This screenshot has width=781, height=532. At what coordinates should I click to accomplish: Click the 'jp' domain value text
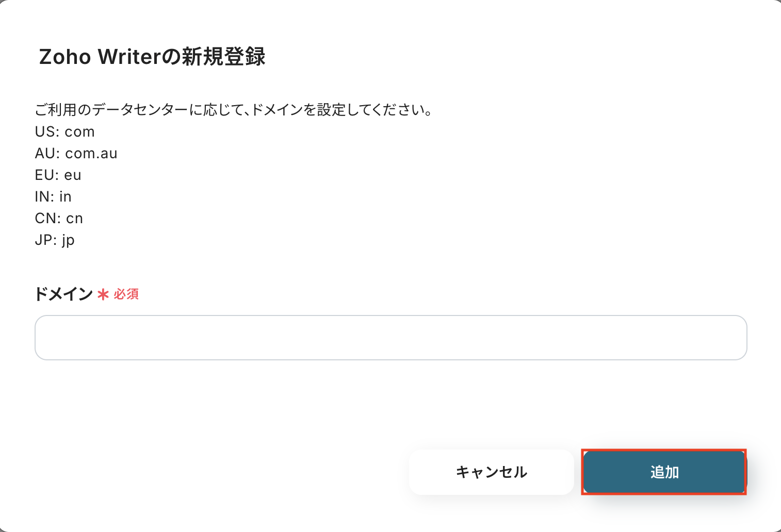(68, 240)
